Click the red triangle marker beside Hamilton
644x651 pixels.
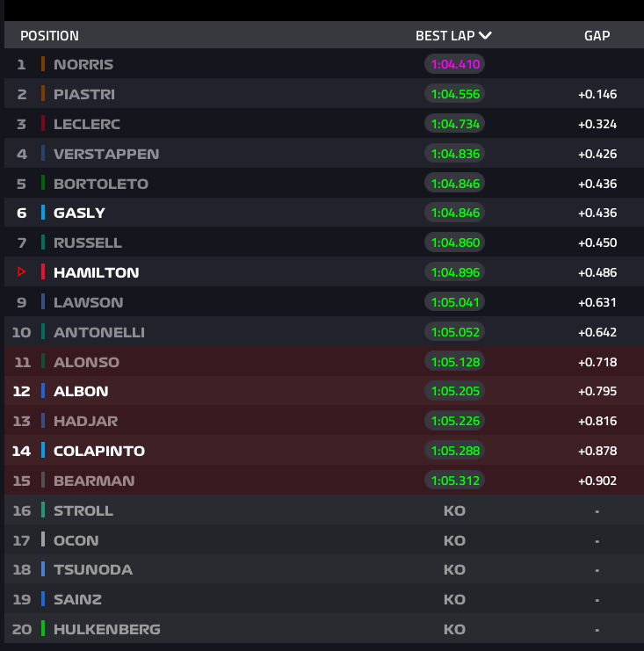(21, 272)
